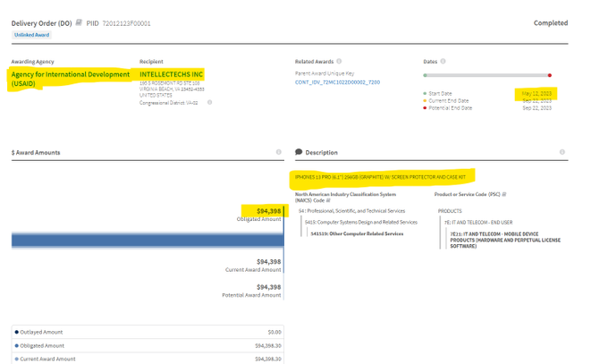Click the Description section info icon

562,152
